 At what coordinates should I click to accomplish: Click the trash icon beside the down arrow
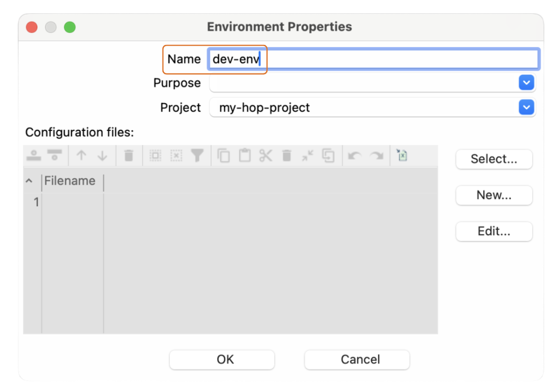129,156
